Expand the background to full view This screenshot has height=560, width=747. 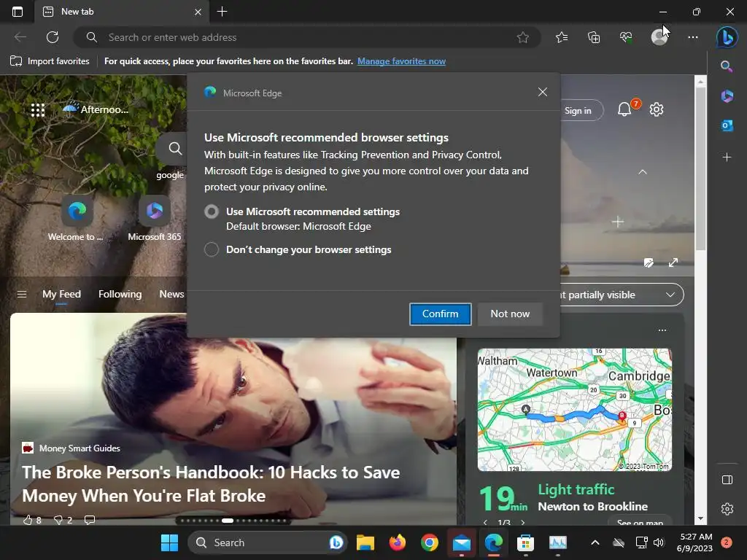(x=673, y=262)
